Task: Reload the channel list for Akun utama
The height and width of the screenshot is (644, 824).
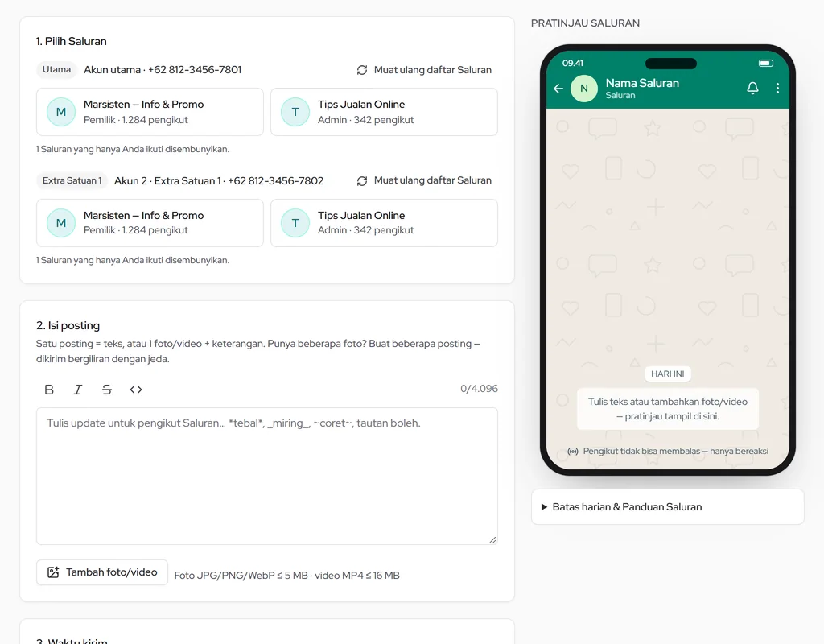Action: tap(424, 70)
